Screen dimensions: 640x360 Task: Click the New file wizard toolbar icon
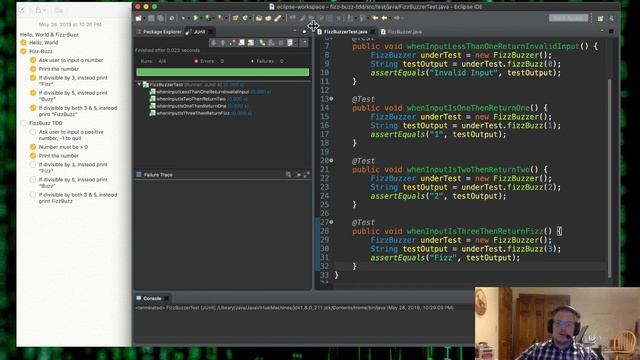pyautogui.click(x=138, y=18)
